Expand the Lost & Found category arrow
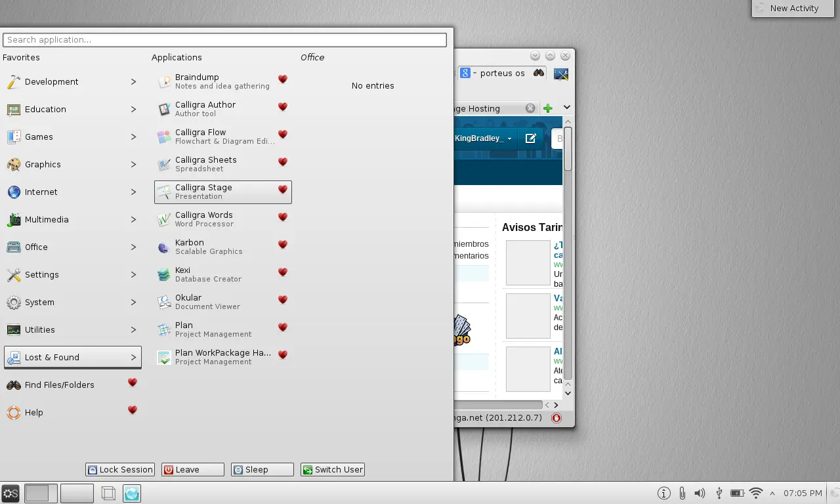The width and height of the screenshot is (840, 504). (133, 358)
